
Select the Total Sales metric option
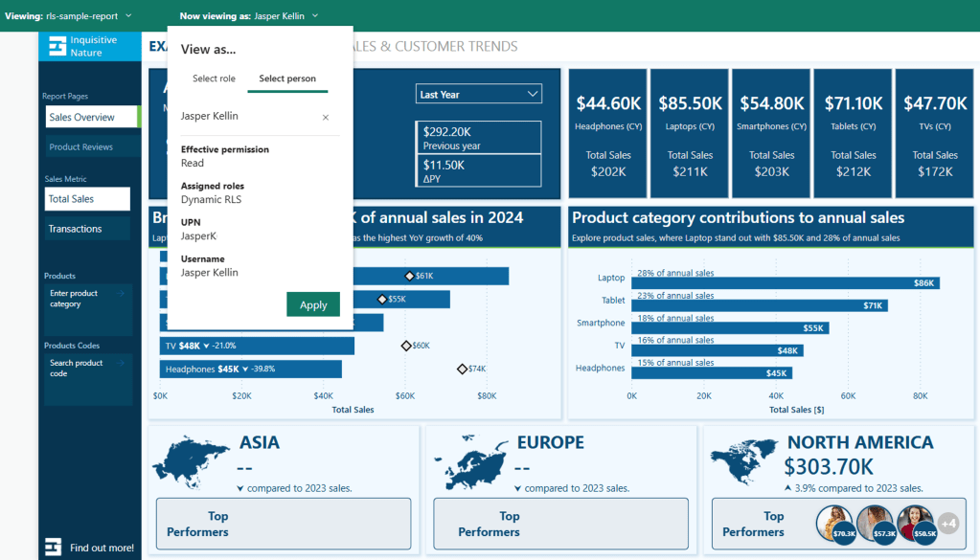coord(87,199)
